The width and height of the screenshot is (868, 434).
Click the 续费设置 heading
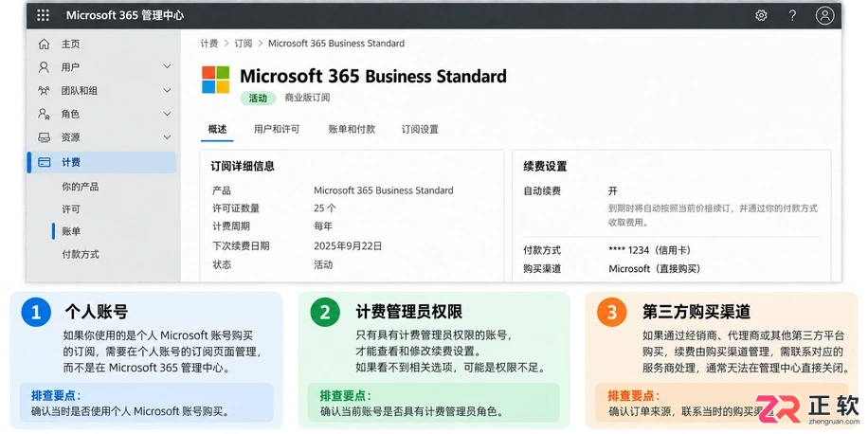click(x=545, y=167)
